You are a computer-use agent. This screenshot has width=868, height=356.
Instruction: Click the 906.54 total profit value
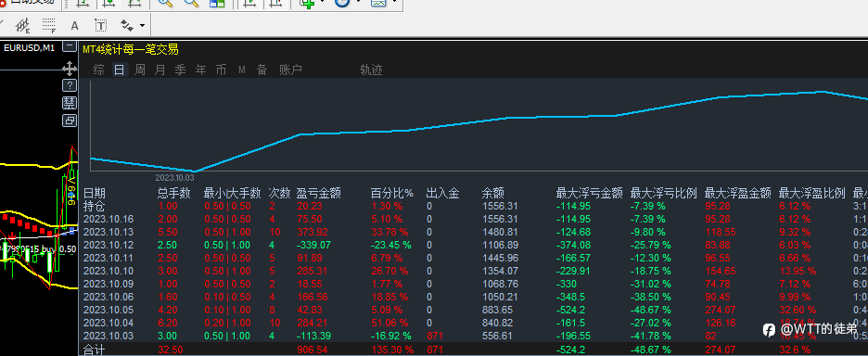(313, 350)
